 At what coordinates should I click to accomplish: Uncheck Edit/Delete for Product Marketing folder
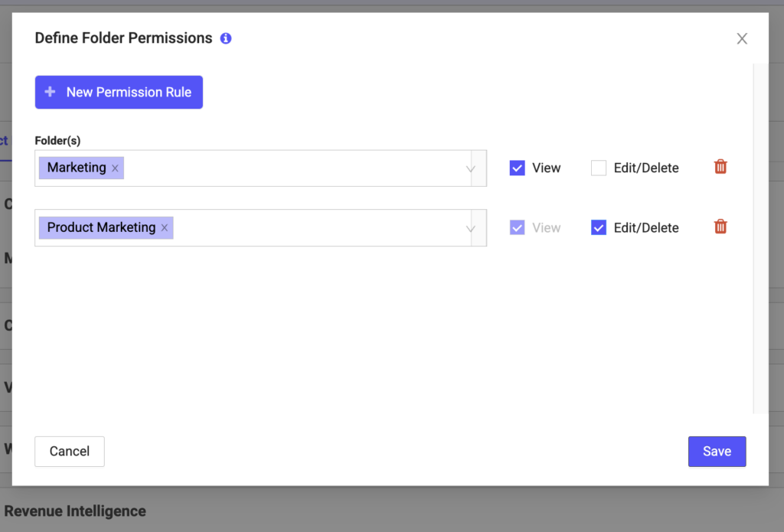point(599,227)
